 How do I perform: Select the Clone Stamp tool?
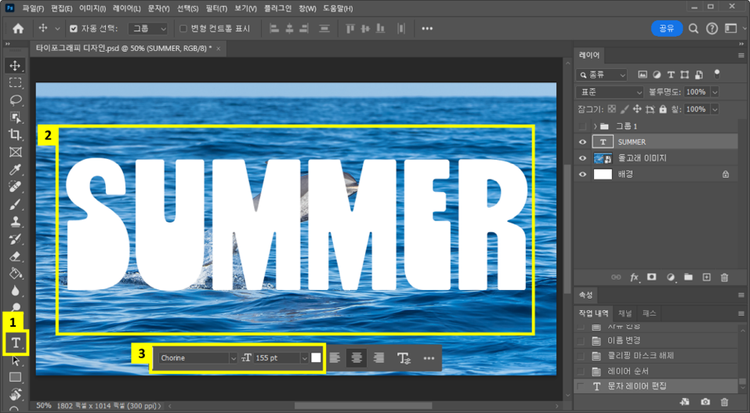[x=15, y=222]
